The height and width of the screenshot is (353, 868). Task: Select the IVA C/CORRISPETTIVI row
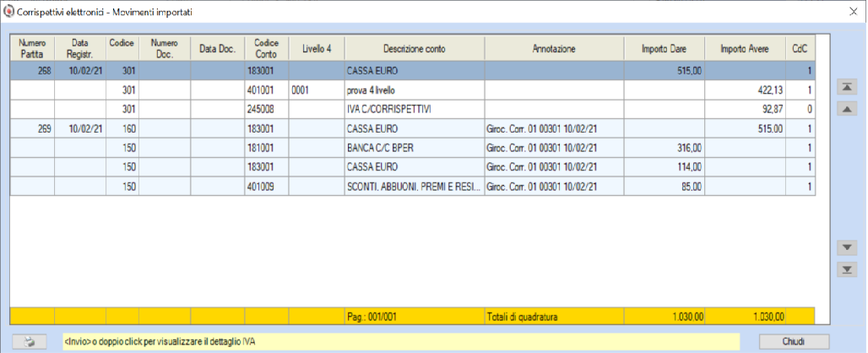tap(412, 109)
